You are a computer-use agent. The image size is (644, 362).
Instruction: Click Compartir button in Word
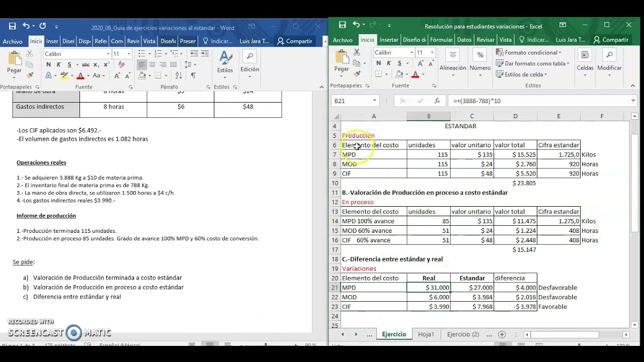tap(295, 41)
